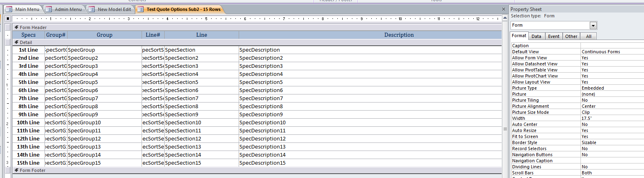The width and height of the screenshot is (644, 178).
Task: Click the Admin Menu tab form icon
Action: [x=49, y=9]
